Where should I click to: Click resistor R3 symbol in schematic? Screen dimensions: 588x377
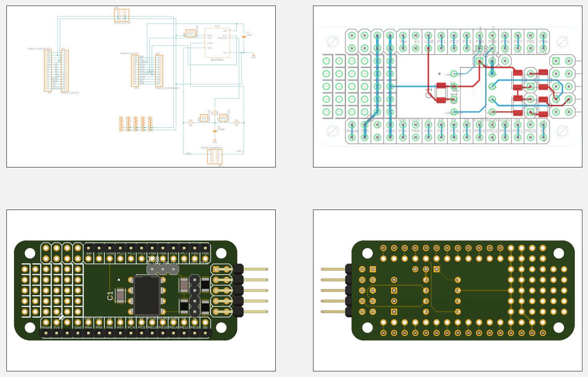(x=215, y=113)
